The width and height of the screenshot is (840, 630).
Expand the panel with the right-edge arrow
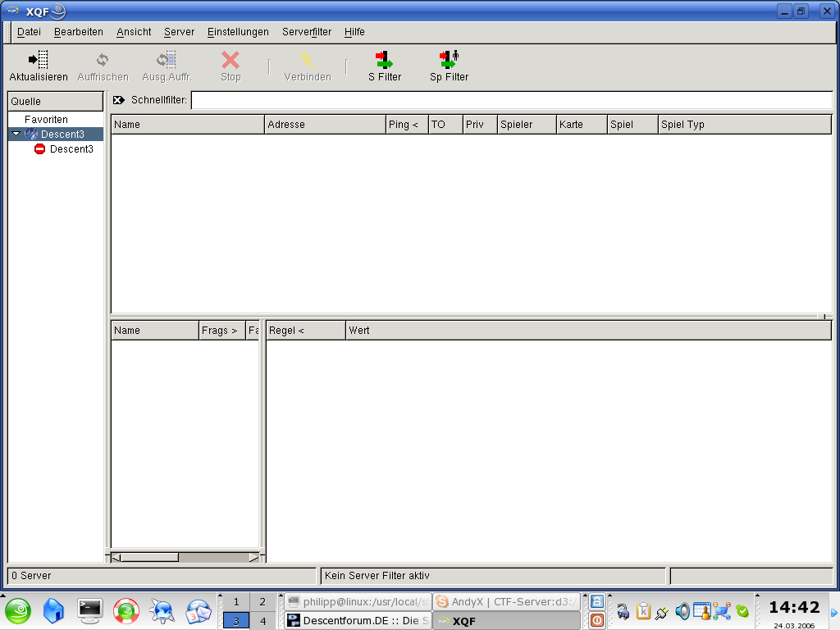834,612
